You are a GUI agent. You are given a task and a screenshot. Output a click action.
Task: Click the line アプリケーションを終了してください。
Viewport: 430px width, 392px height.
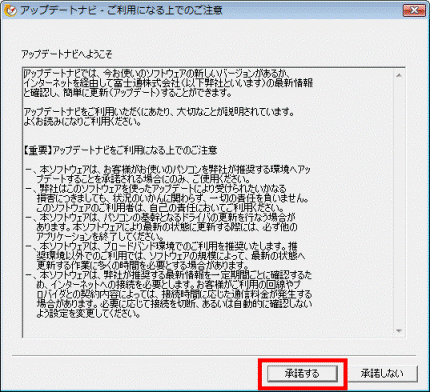tap(100, 237)
